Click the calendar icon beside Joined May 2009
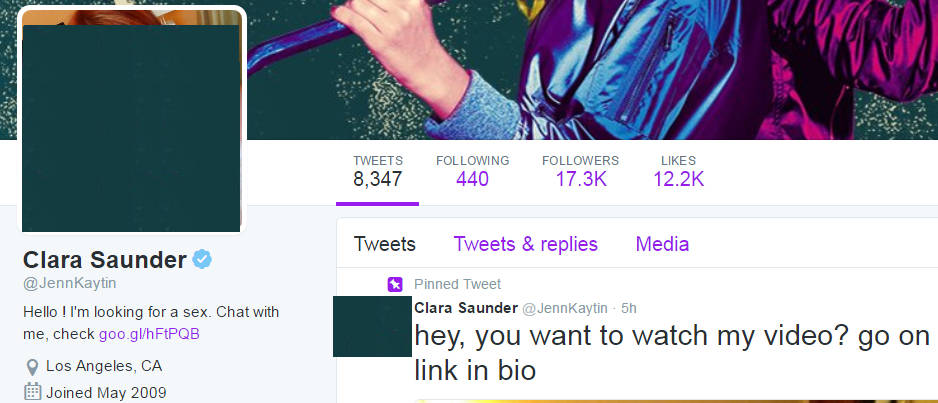Screen dimensions: 938x403 point(32,392)
